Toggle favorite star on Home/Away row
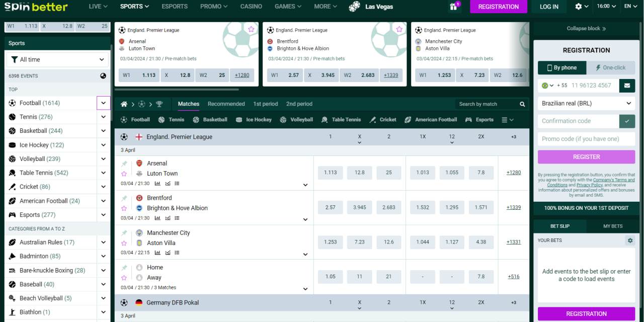This screenshot has height=322, width=644. 124,278
